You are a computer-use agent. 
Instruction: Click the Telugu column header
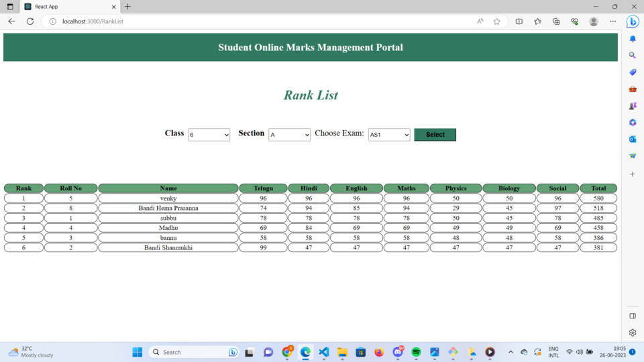(263, 188)
